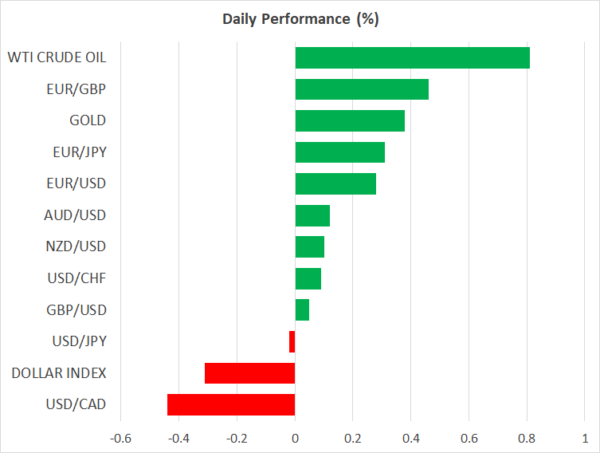The image size is (600, 453).
Task: Click the WTI CRUDE OIL axis label
Action: [x=57, y=58]
